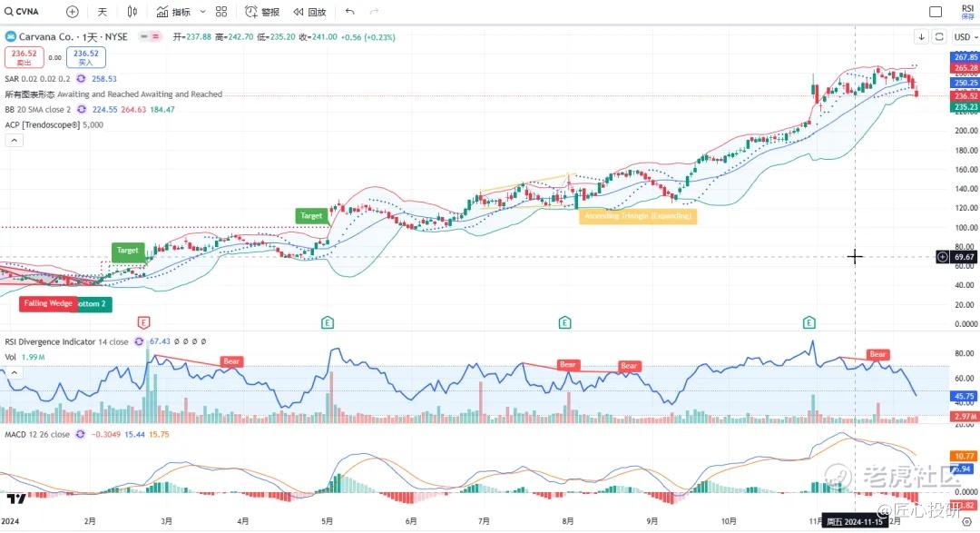Viewport: 980px width, 533px height.
Task: Open the 天 (daily) interval selector
Action: tap(103, 11)
